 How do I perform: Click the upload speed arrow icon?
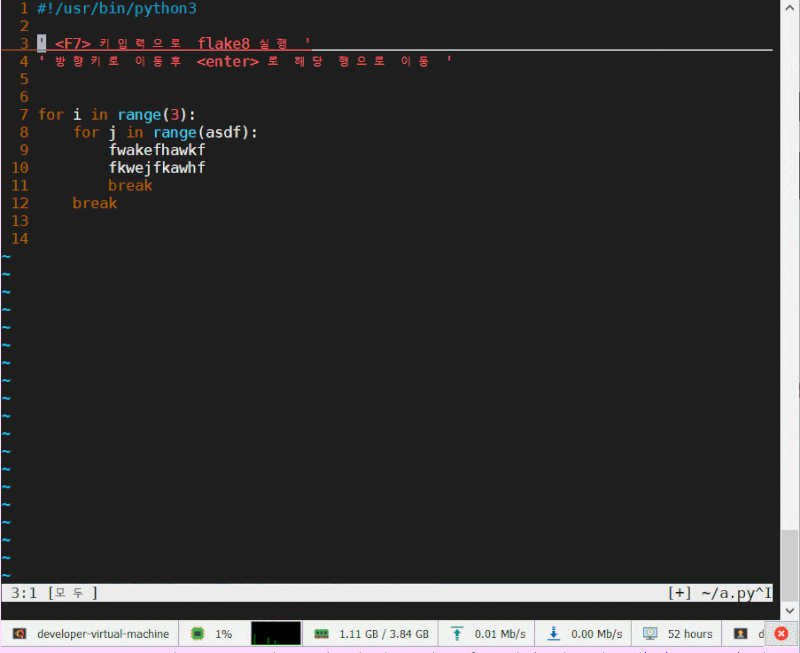coord(459,633)
